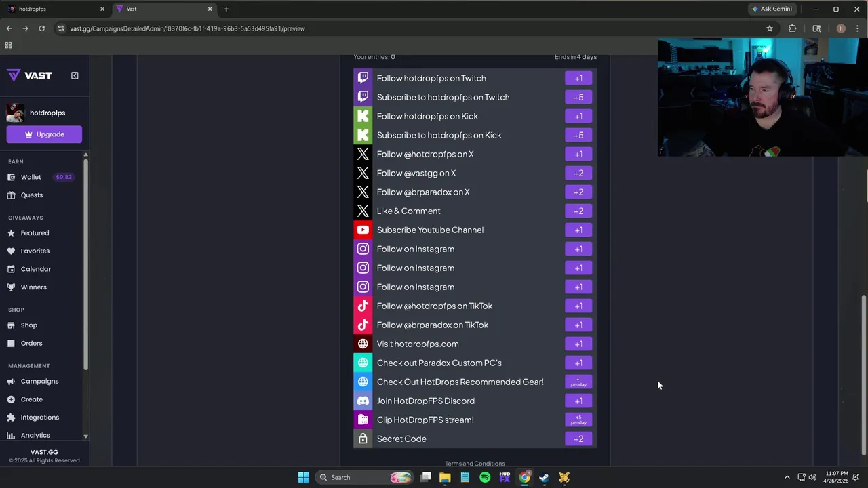Open Spotify from the taskbar
The height and width of the screenshot is (488, 868).
pyautogui.click(x=485, y=477)
